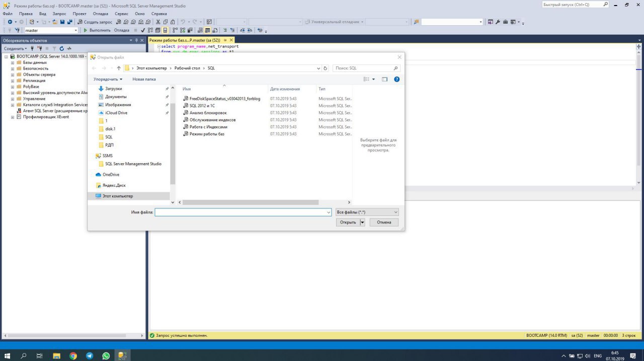The height and width of the screenshot is (361, 644).
Task: Click the Refresh icon in Object Explorer toolbar
Action: (61, 48)
